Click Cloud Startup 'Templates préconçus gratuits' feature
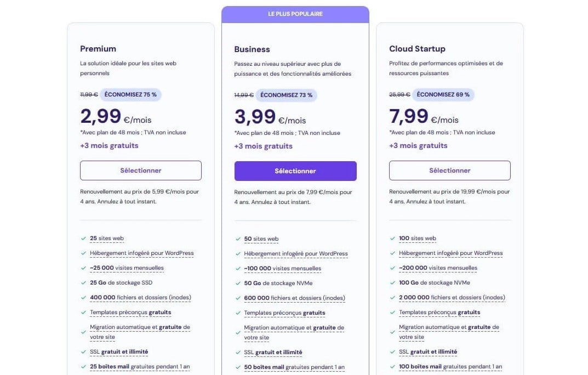This screenshot has width=588, height=375. pyautogui.click(x=439, y=312)
